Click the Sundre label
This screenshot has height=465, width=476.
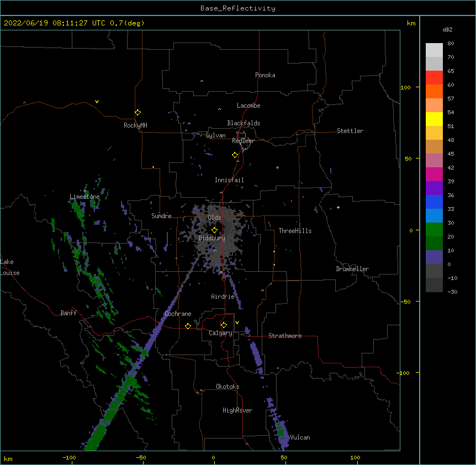pos(161,216)
